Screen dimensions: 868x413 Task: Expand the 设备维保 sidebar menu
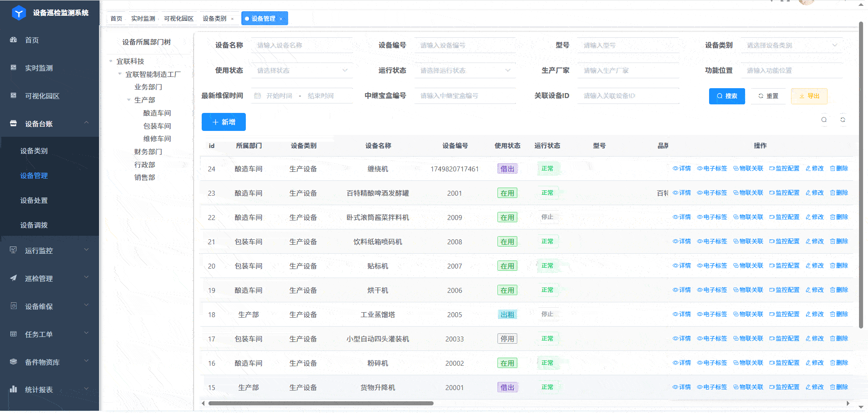coord(86,305)
